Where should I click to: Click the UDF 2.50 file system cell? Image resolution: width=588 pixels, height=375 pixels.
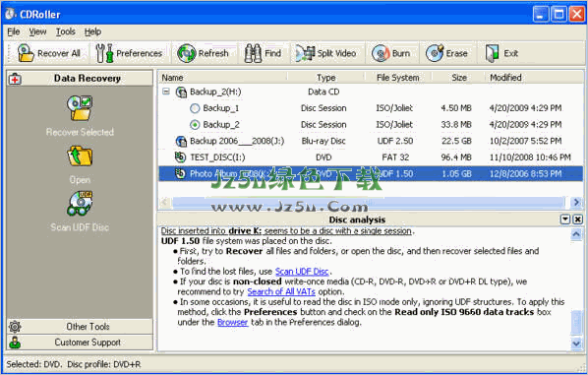(395, 141)
